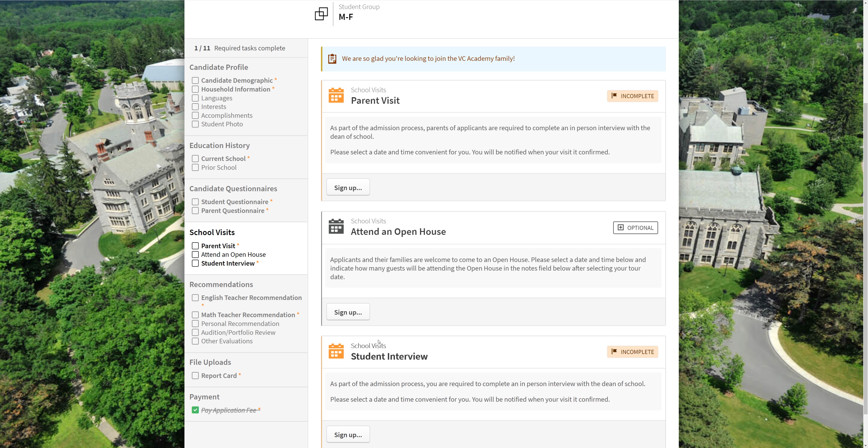The image size is (868, 448).
Task: Click the flag icon beside Student Interview status
Action: click(615, 352)
